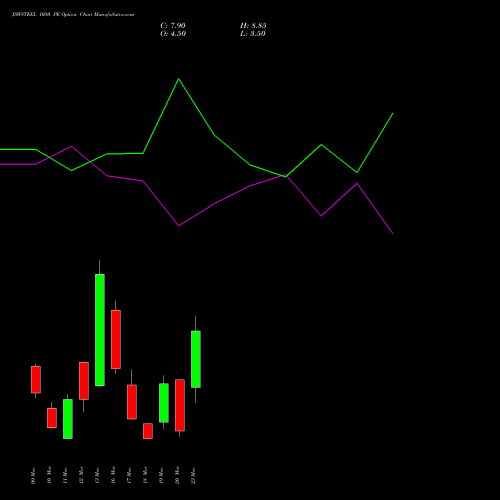The height and width of the screenshot is (500, 500).
Task: Select the green candlestick above 11 Mar
Action: click(68, 419)
